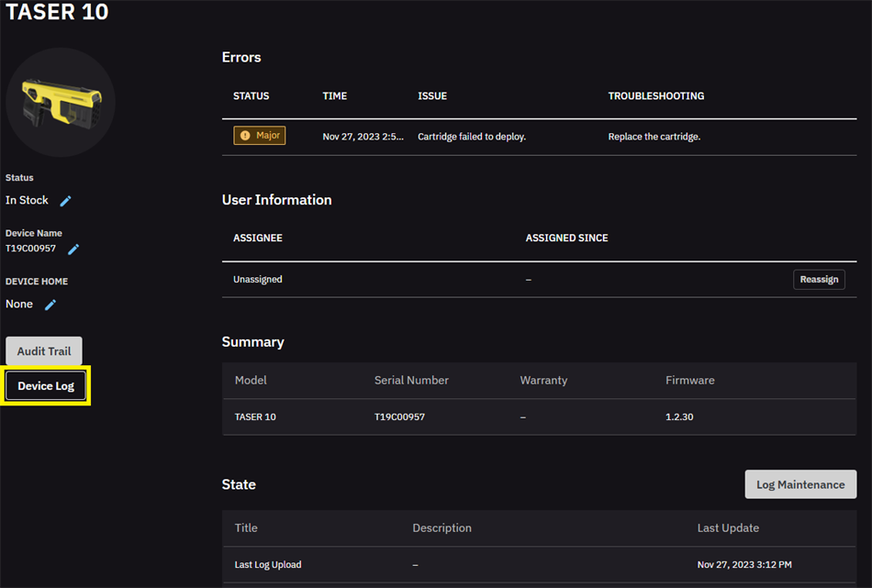Click the warning icon in the Major badge
This screenshot has height=588, width=872.
click(245, 136)
